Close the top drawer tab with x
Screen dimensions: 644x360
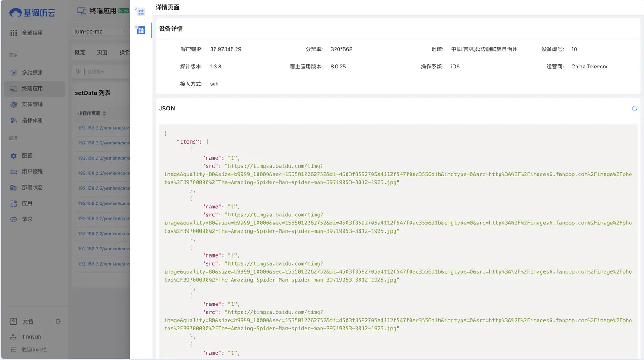[x=136, y=8]
